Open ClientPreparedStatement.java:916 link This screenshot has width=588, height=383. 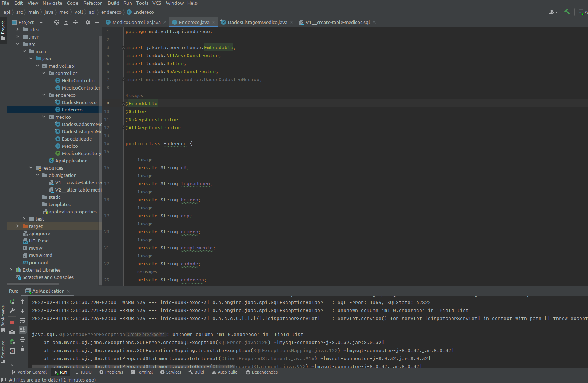click(267, 359)
